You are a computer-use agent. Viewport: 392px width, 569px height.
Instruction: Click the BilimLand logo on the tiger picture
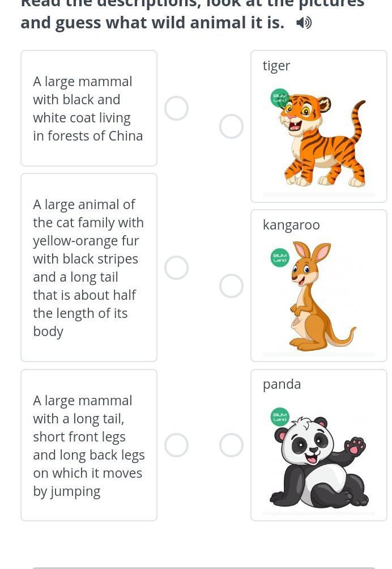click(x=280, y=97)
